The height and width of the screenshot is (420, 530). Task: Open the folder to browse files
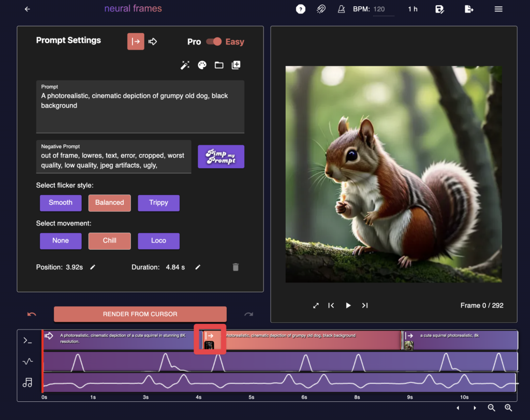pos(218,65)
